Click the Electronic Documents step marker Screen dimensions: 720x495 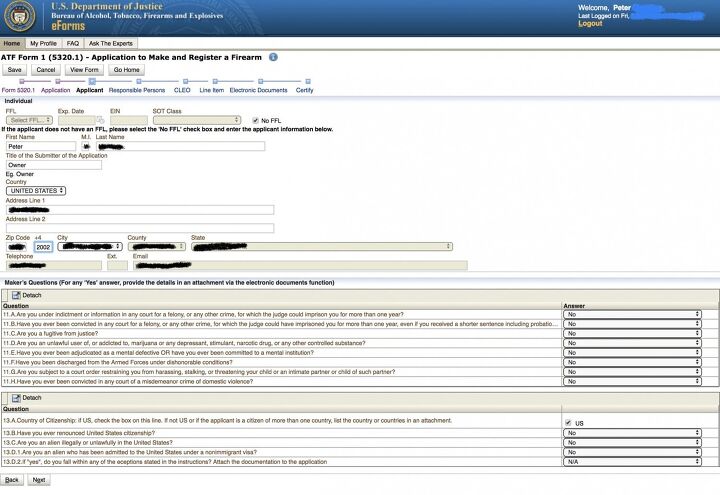260,82
